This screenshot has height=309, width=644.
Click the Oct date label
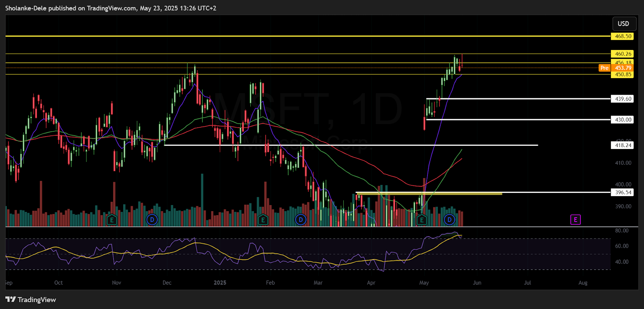[x=58, y=283]
